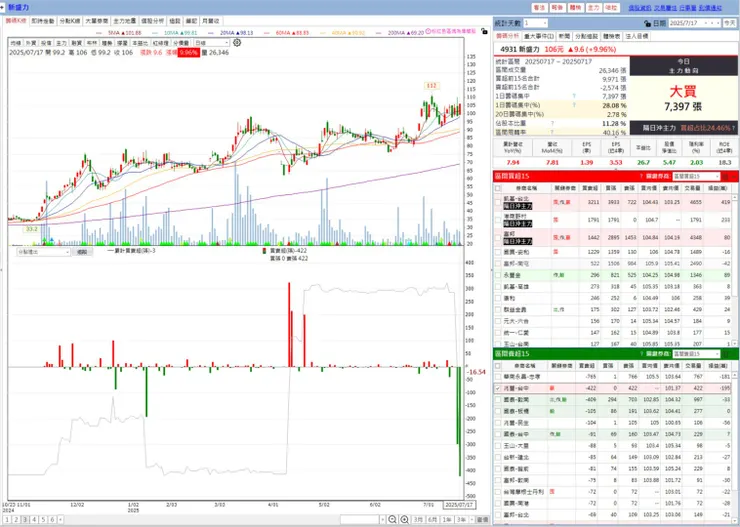Screen dimensions: 740x527
Task: Toggle lock icon beside 日期 field
Action: 648,23
